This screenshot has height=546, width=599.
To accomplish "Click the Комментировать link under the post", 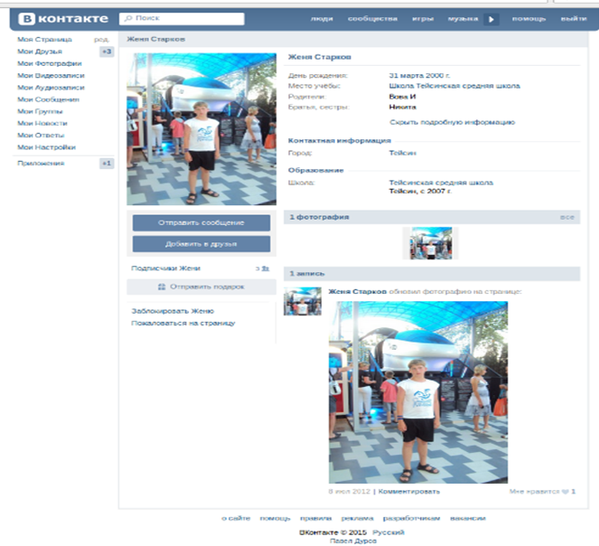I will [x=409, y=491].
